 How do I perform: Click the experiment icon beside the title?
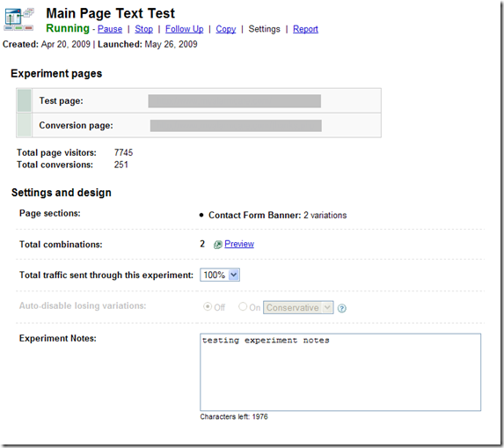pos(18,19)
